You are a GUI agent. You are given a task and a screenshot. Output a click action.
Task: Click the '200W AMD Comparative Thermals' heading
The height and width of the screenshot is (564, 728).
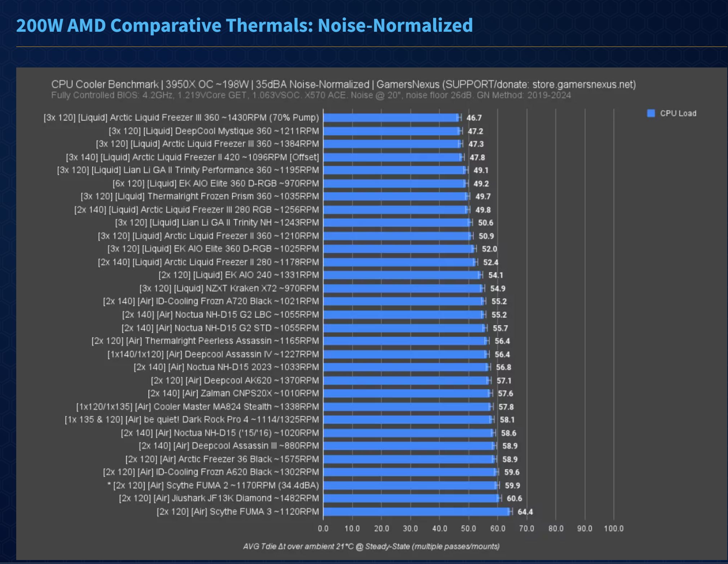pos(244,25)
